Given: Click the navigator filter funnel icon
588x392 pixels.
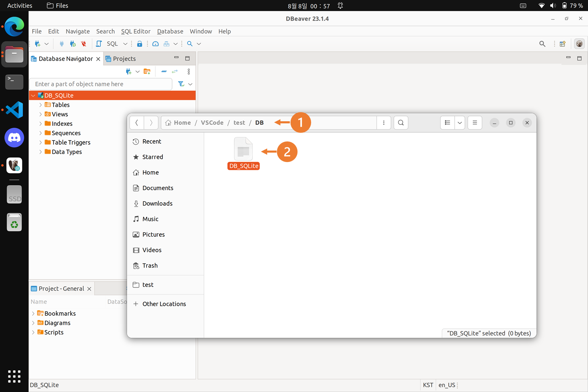Looking at the screenshot, I should coord(181,84).
